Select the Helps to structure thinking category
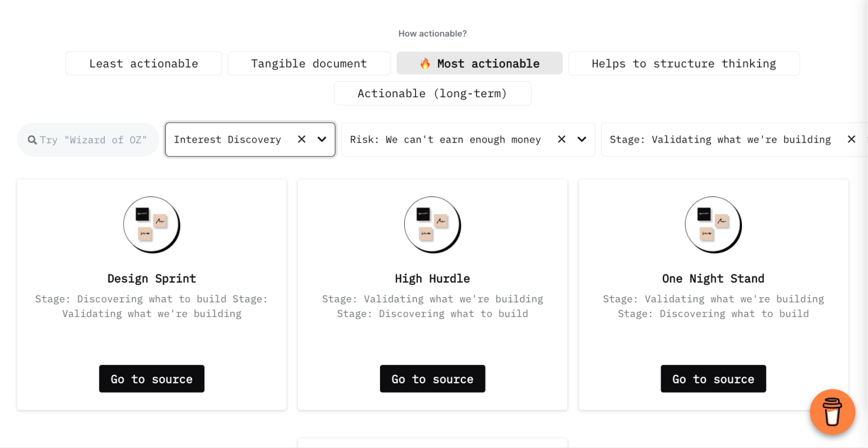Image resolution: width=868 pixels, height=448 pixels. click(684, 63)
